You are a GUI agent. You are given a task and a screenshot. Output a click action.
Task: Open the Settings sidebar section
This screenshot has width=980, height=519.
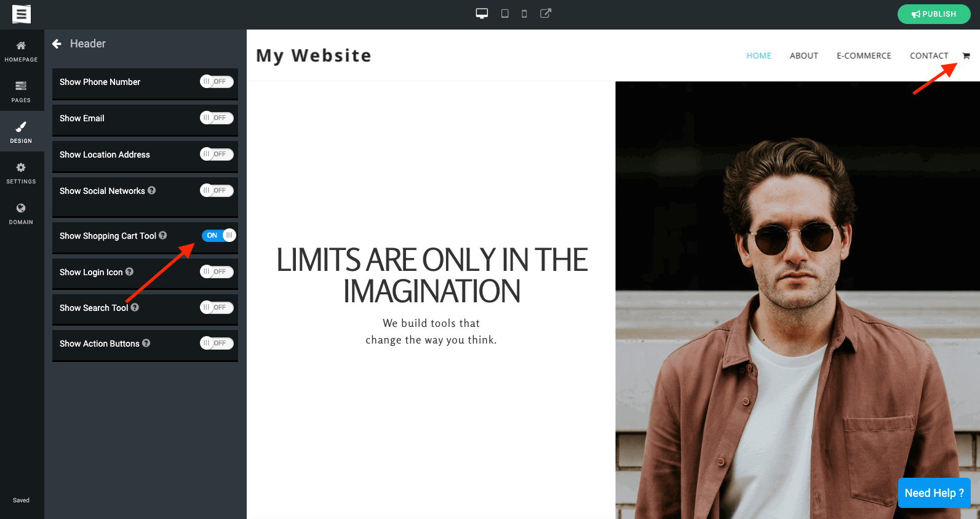pos(21,173)
